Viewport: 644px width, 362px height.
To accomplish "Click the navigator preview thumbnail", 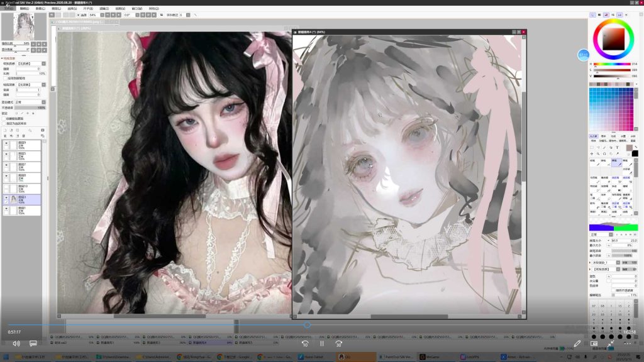I will tap(23, 26).
